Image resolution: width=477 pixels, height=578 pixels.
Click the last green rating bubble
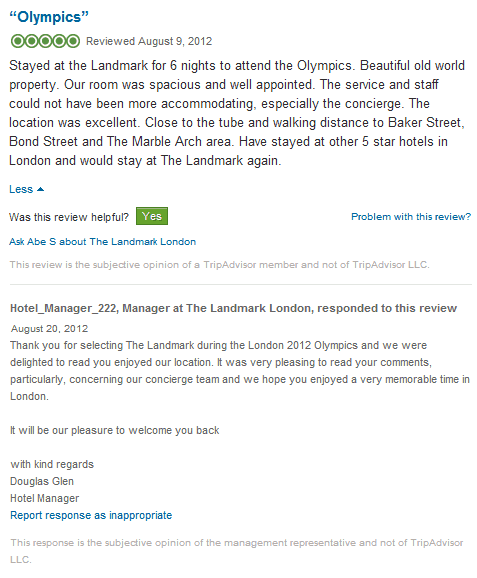(73, 41)
